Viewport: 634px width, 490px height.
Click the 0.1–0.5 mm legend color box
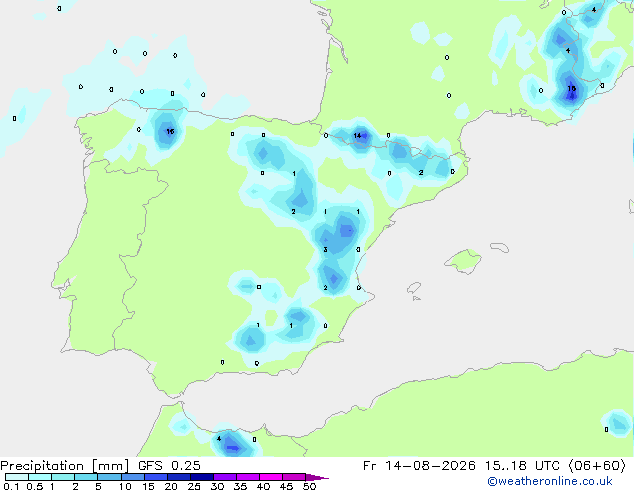click(x=17, y=477)
